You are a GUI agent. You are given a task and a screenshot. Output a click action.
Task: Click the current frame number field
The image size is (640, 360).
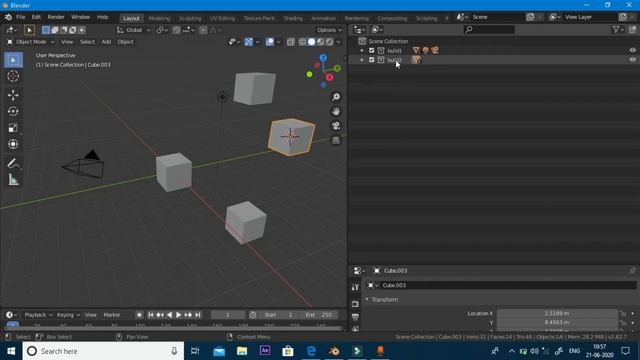pos(228,315)
